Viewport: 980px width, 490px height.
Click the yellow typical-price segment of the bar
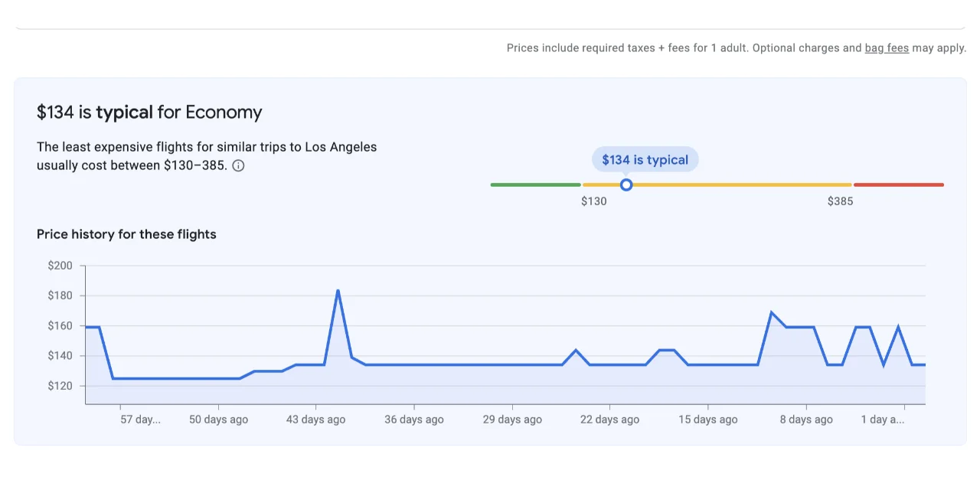point(735,185)
